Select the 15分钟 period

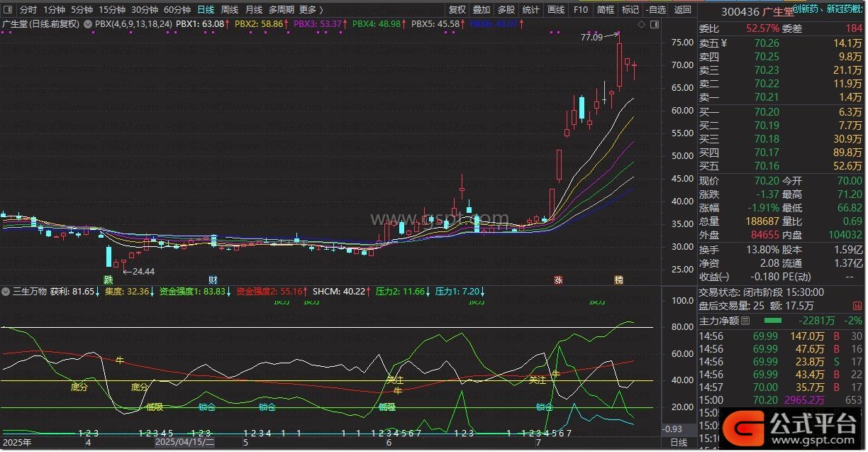112,10
